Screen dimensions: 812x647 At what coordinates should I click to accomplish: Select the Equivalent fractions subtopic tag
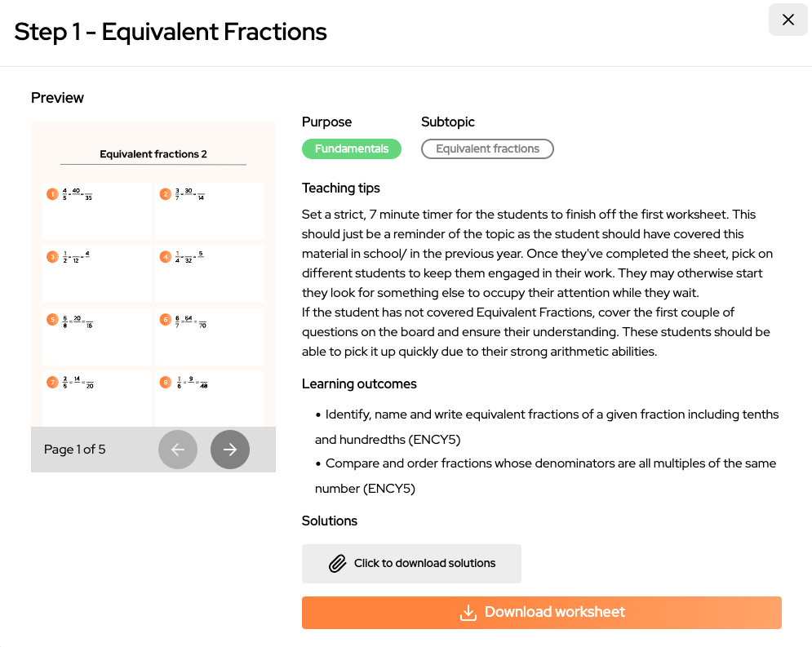487,149
